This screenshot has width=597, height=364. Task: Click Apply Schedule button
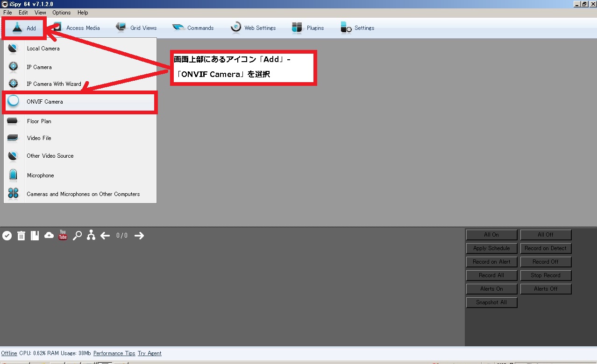click(x=491, y=248)
